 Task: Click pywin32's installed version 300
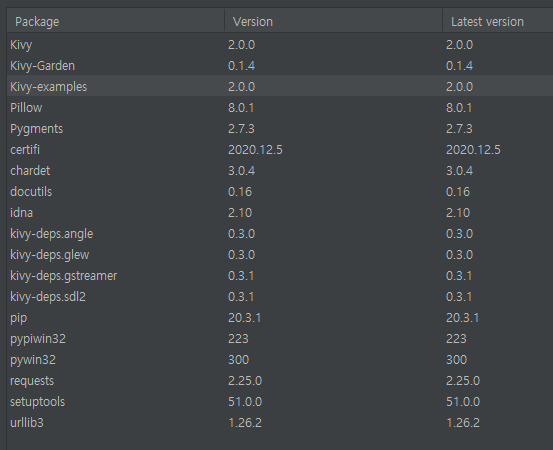click(x=238, y=359)
